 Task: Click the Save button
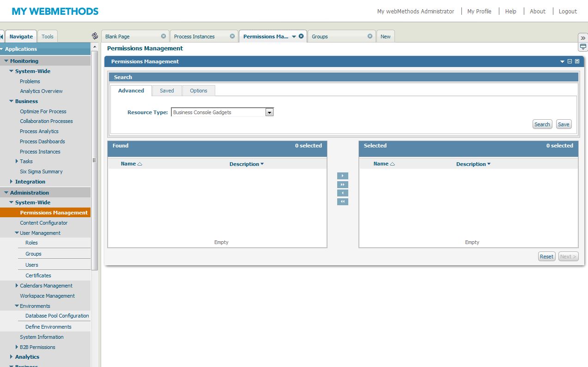click(x=564, y=124)
